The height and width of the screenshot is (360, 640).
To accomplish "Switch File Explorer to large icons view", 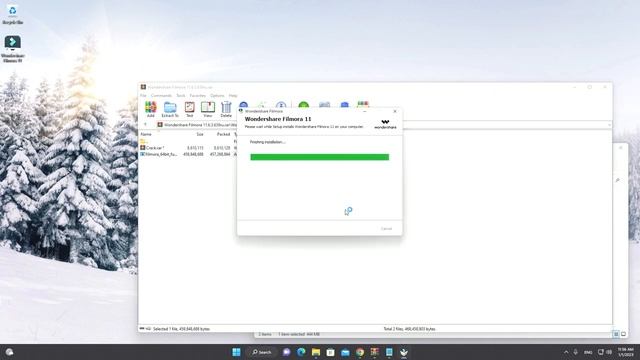I will 623,334.
